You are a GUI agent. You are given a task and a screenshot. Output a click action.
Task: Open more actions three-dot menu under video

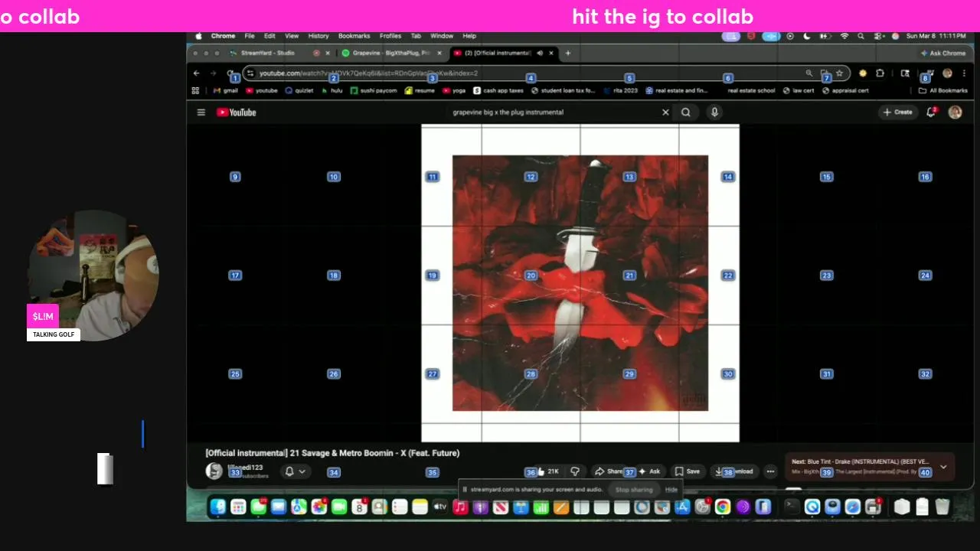point(771,471)
